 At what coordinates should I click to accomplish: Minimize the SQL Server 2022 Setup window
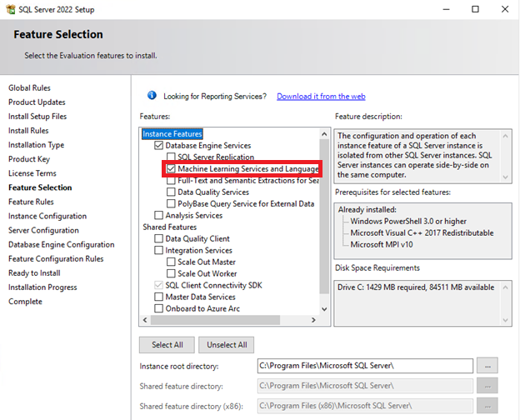pos(447,9)
